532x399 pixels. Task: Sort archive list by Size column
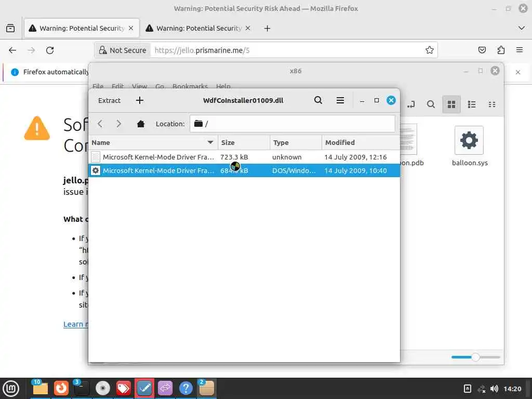tap(244, 142)
